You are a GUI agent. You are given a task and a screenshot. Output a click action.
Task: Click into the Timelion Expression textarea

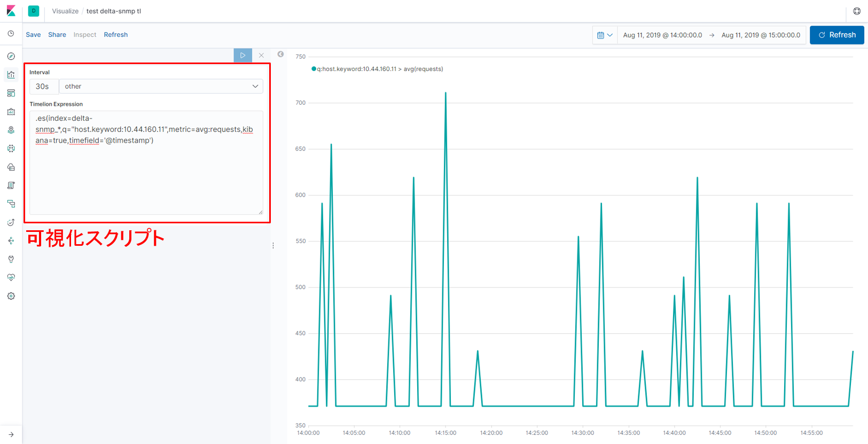146,162
